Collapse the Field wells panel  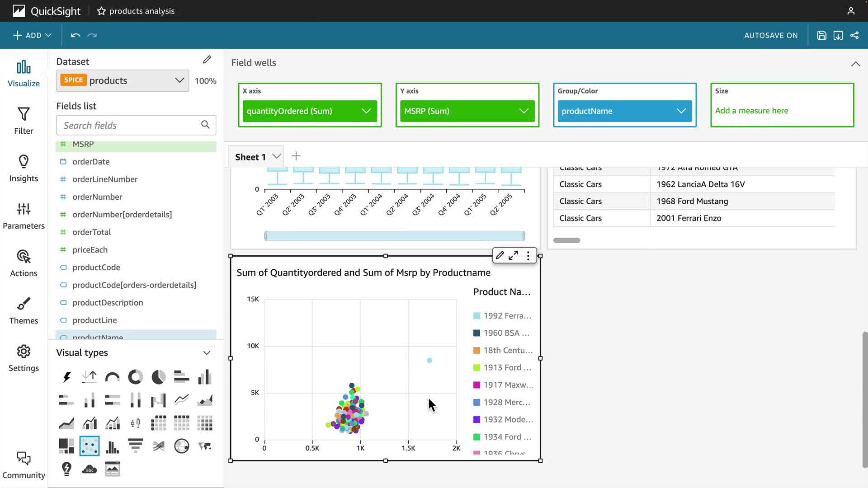click(x=855, y=64)
